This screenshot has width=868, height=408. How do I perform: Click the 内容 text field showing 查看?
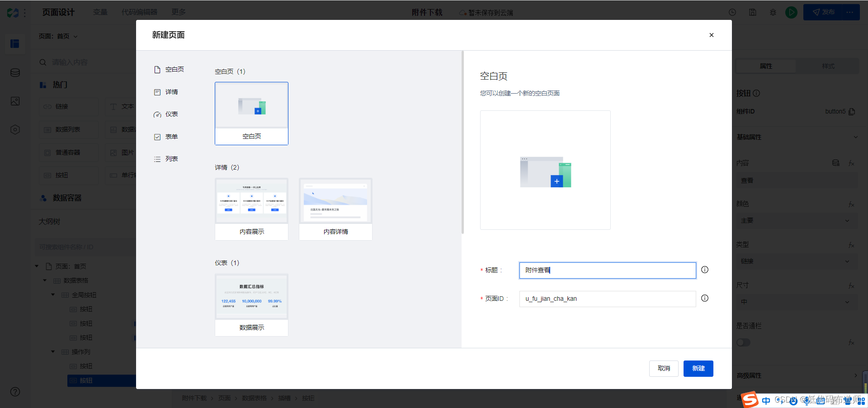(x=797, y=180)
